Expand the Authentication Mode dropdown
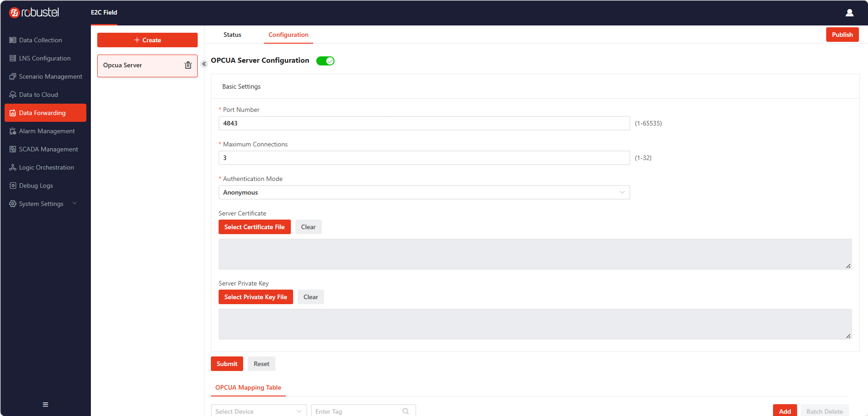The image size is (868, 416). [424, 192]
